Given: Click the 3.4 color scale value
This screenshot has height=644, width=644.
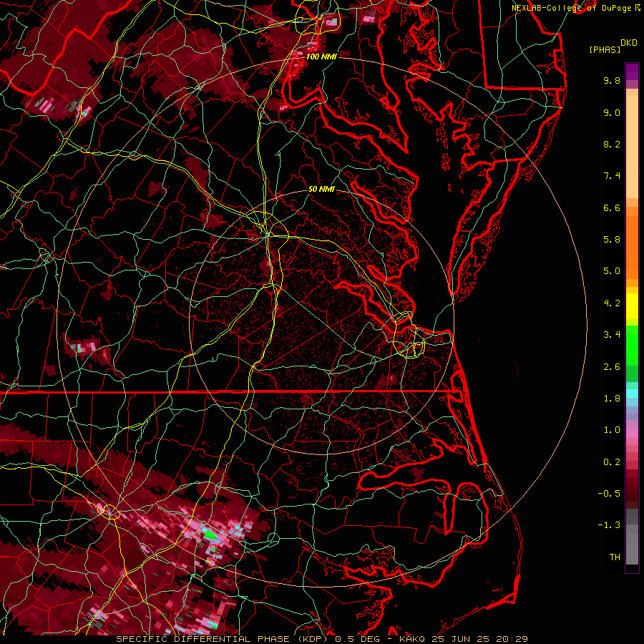Looking at the screenshot, I should click(612, 335).
